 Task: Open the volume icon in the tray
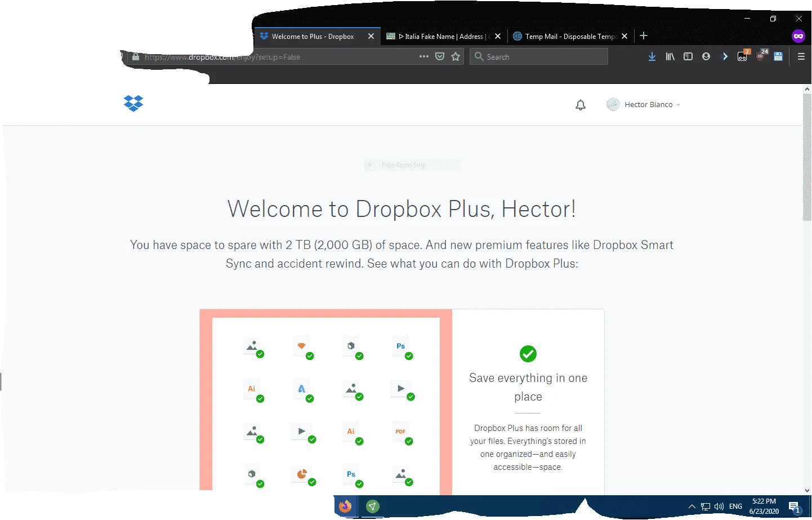tap(719, 506)
